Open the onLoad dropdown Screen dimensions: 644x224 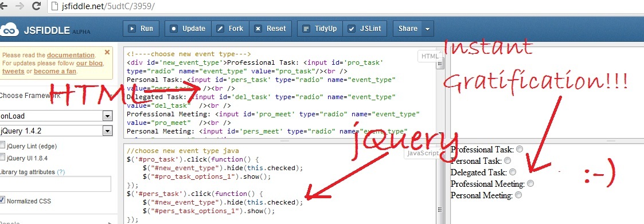click(x=56, y=116)
